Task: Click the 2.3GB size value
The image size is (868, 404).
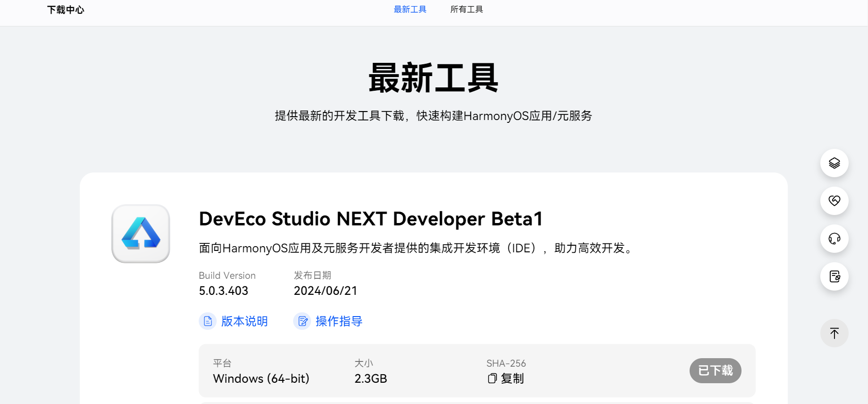Action: (371, 378)
